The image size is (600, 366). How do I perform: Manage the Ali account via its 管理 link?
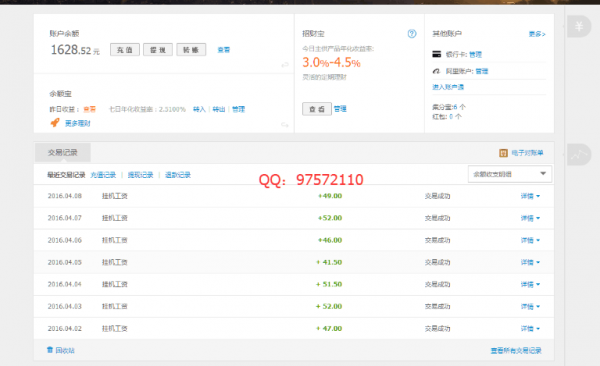pyautogui.click(x=482, y=71)
